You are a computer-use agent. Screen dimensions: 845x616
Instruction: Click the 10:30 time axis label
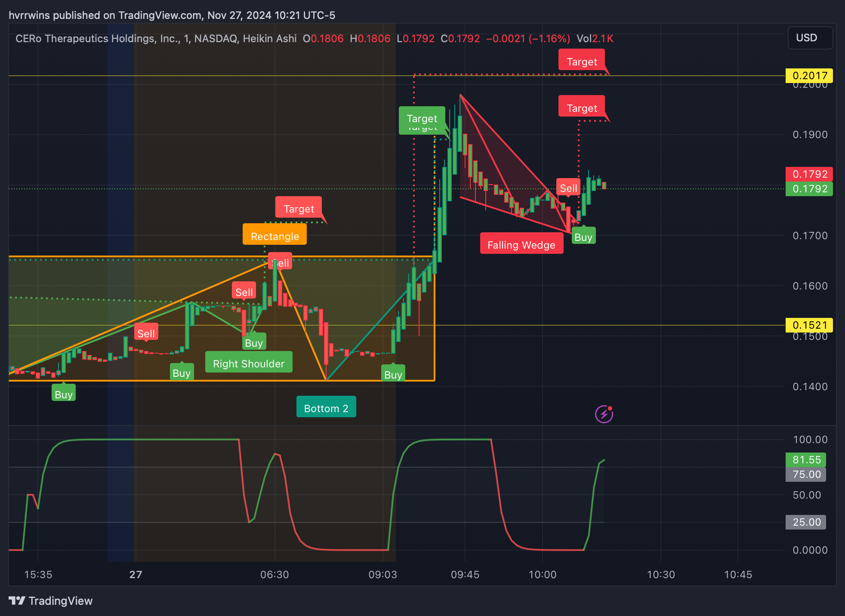[661, 575]
